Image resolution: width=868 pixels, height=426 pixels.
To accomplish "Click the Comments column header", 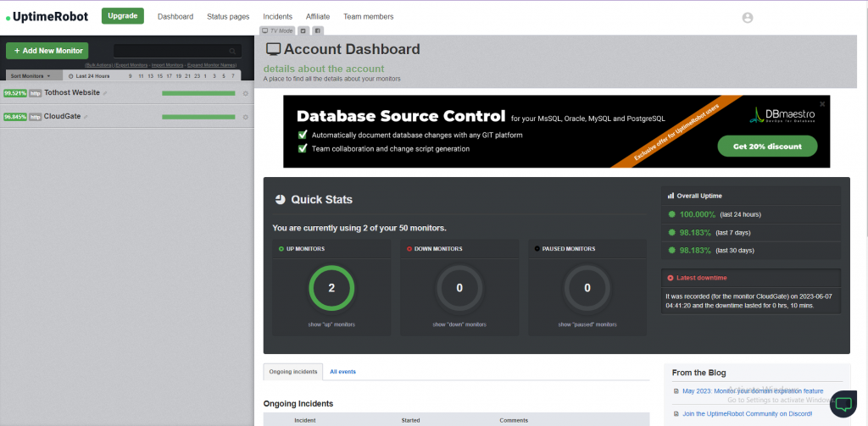I will coord(514,420).
